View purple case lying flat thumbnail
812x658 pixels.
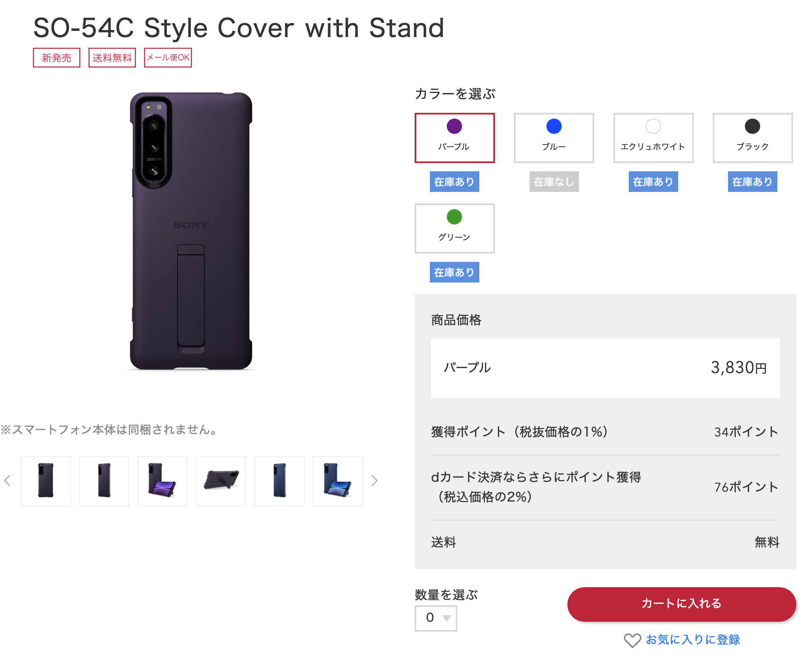221,481
